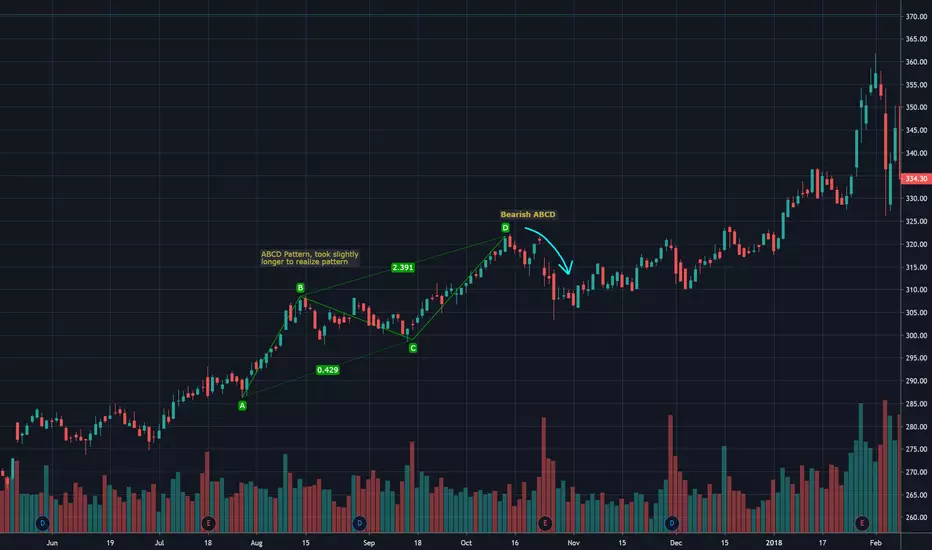Click the Aug date label on time axis
932x550 pixels.
(256, 543)
